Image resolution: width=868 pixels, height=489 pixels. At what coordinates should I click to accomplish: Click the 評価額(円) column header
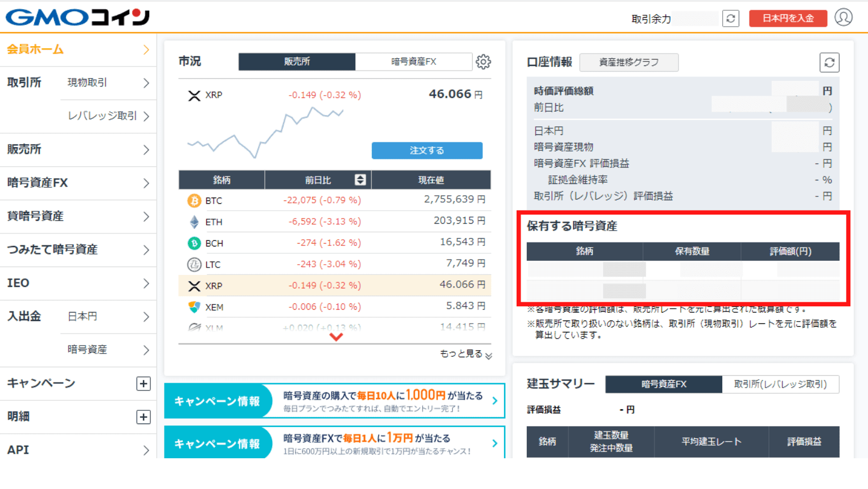[x=791, y=251]
